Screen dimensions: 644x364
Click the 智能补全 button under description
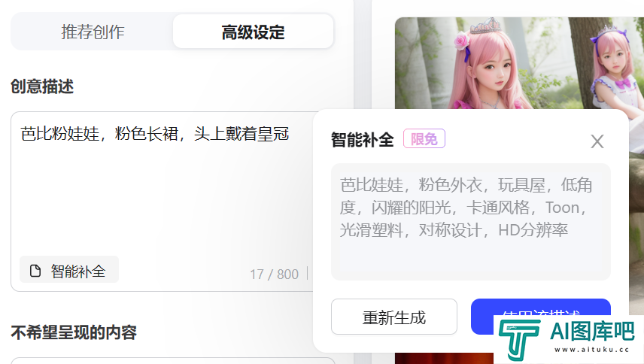coord(69,269)
